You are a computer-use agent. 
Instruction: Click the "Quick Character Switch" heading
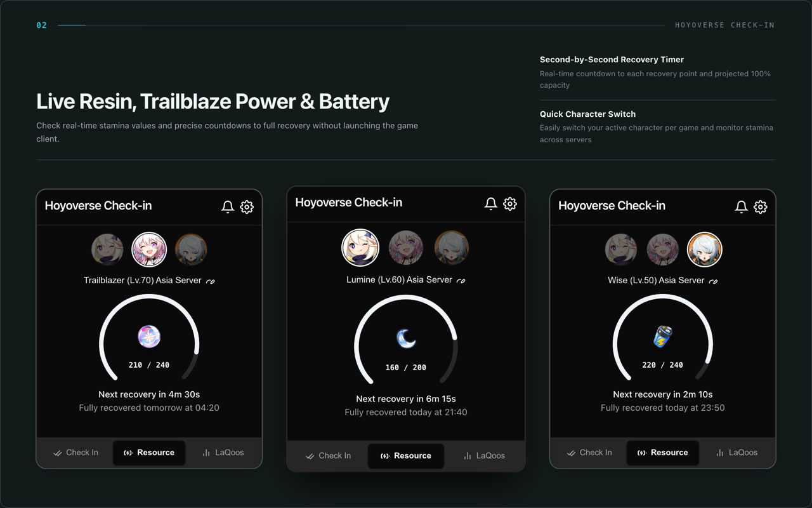pos(587,114)
